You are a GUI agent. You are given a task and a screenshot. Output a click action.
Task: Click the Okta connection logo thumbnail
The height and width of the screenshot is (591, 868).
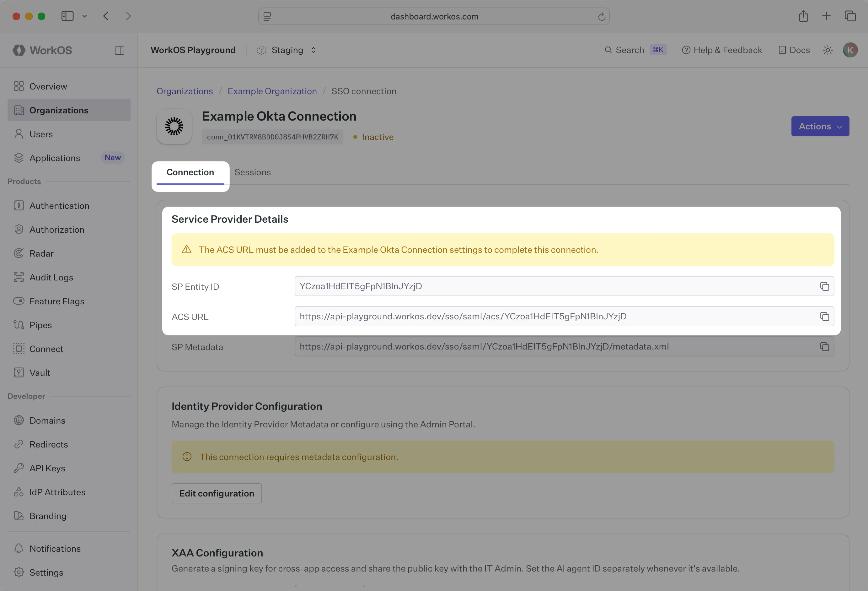point(174,126)
